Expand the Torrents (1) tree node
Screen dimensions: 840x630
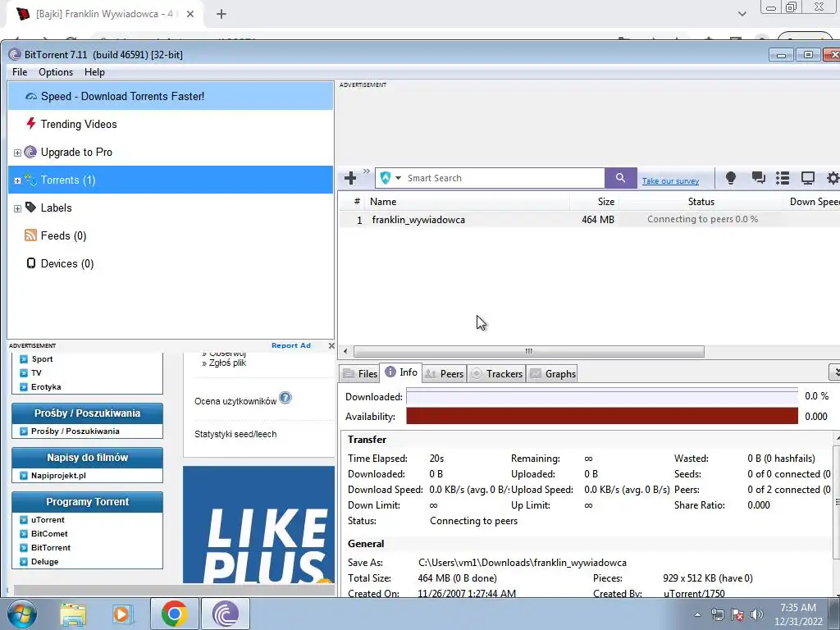point(17,180)
